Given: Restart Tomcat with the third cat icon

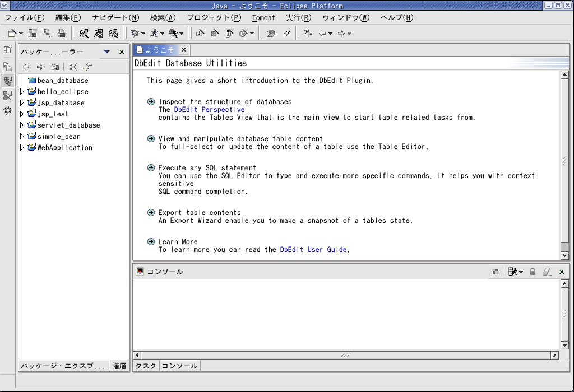Looking at the screenshot, I should coord(113,33).
